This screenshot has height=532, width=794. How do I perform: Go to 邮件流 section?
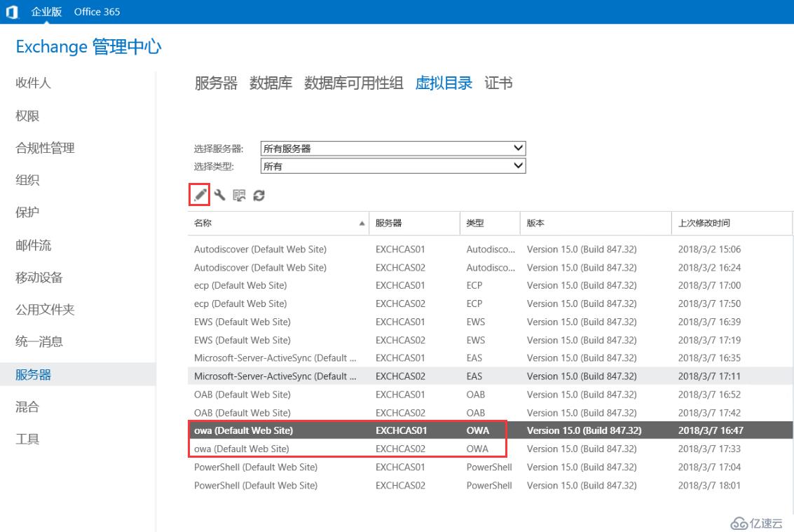pos(33,245)
